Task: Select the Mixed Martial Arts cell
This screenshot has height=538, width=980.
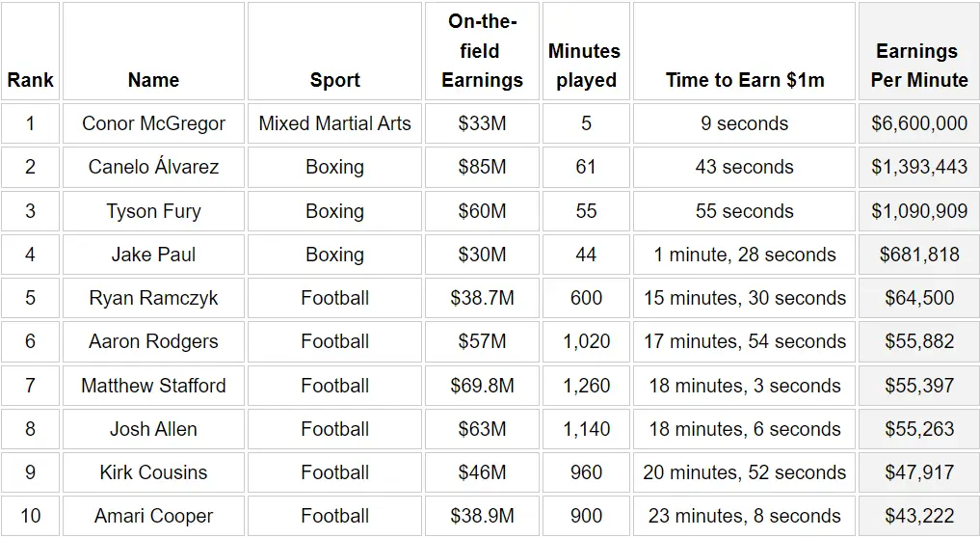Action: pyautogui.click(x=334, y=123)
